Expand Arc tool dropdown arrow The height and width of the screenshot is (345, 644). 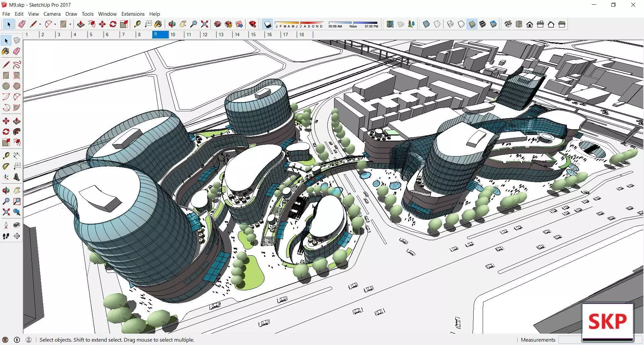click(55, 24)
